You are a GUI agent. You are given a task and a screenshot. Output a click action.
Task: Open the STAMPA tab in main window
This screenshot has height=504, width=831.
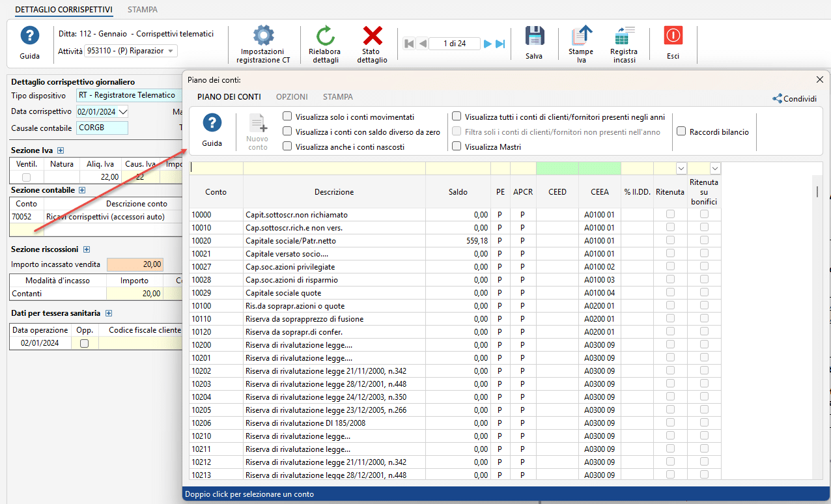(142, 10)
